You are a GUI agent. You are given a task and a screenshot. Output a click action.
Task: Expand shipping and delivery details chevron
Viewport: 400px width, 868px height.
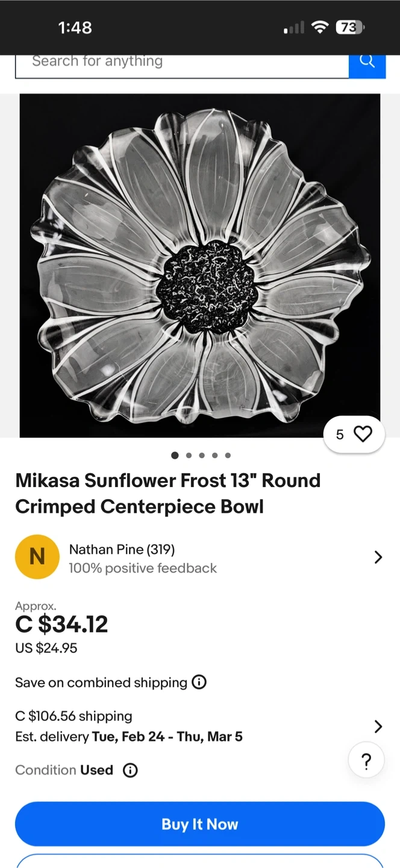pyautogui.click(x=378, y=726)
